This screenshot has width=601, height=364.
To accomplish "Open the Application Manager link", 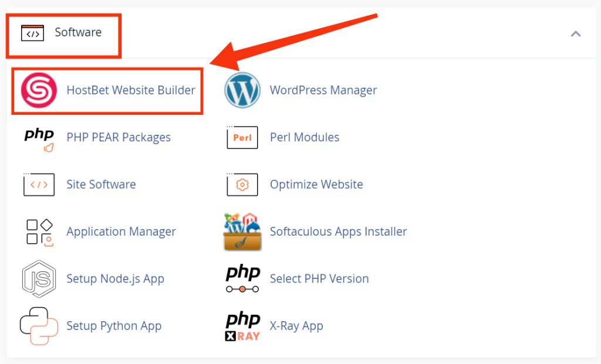I will point(121,232).
